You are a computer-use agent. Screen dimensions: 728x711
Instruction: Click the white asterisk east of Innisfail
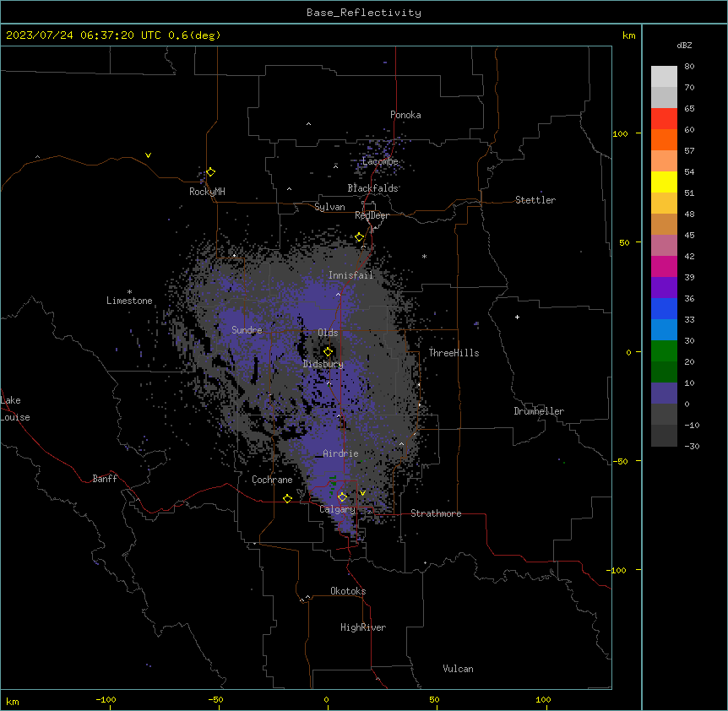(x=424, y=256)
